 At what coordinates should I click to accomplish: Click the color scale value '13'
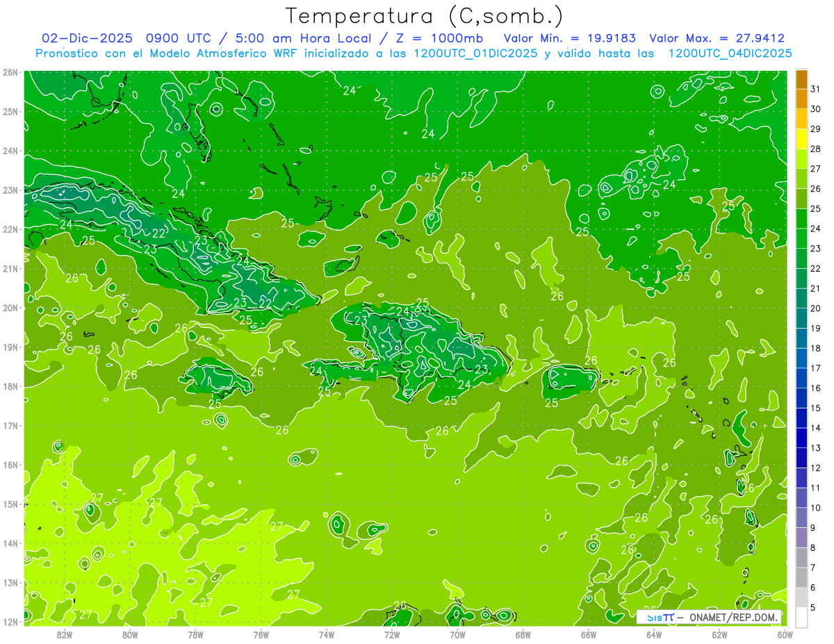(815, 448)
